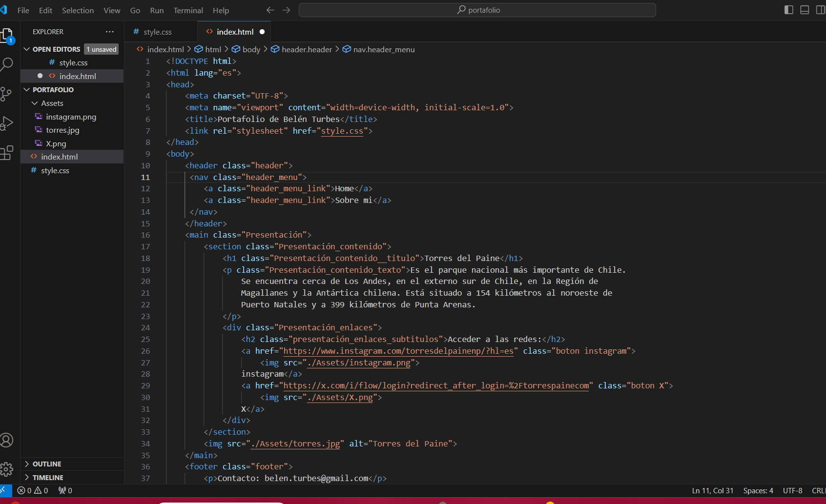The height and width of the screenshot is (504, 826).
Task: Follow the Instagram URL link on line 26
Action: [x=398, y=351]
